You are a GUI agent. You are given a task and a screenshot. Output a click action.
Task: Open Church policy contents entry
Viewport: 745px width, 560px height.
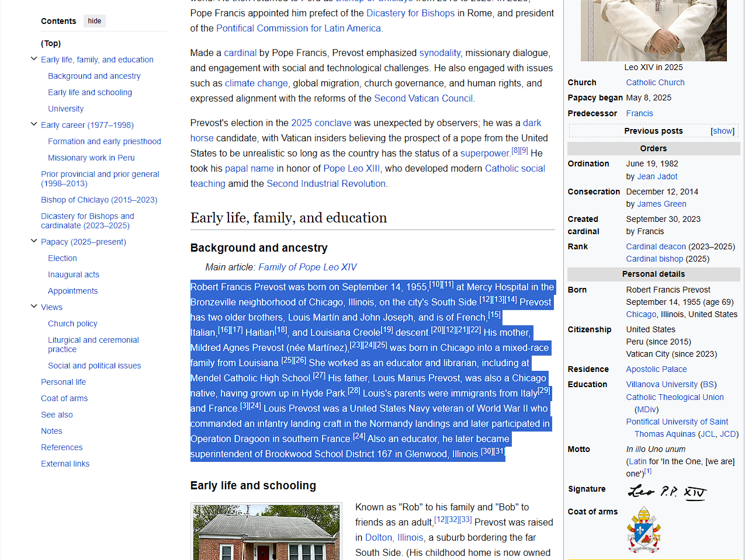(72, 324)
